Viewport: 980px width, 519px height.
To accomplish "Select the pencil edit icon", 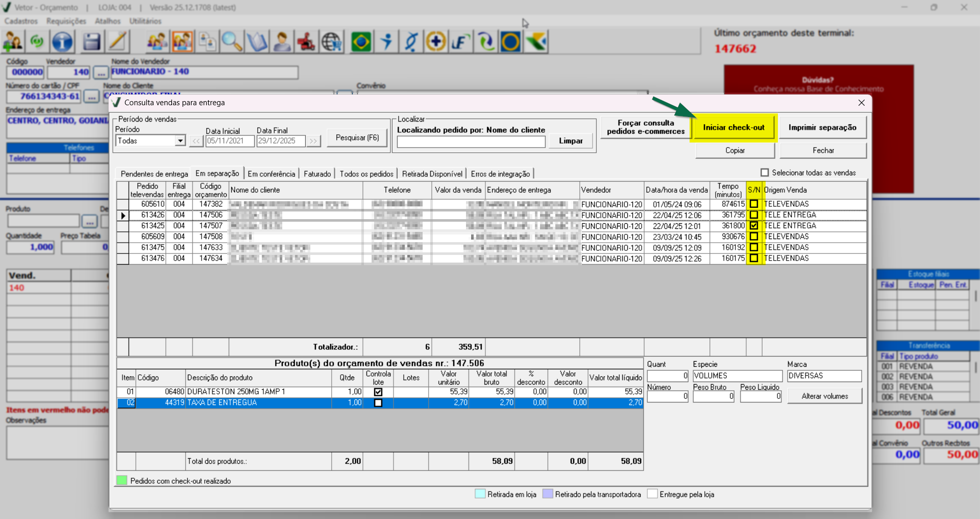I will (118, 42).
